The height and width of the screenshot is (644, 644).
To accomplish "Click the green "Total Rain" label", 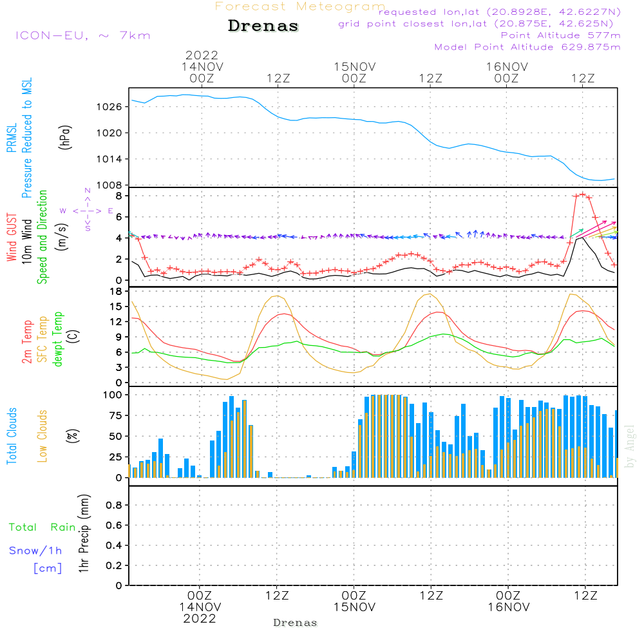I will tap(43, 527).
